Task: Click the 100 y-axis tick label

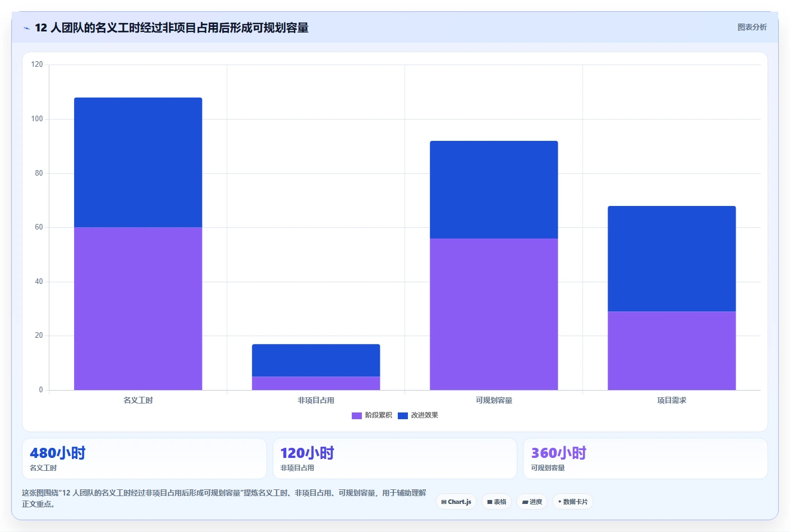Action: pos(37,119)
